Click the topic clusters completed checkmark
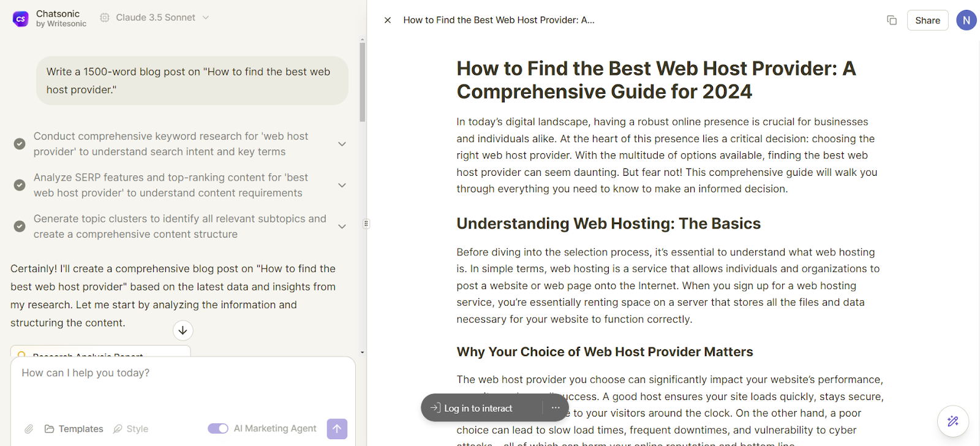This screenshot has height=446, width=980. coord(20,227)
